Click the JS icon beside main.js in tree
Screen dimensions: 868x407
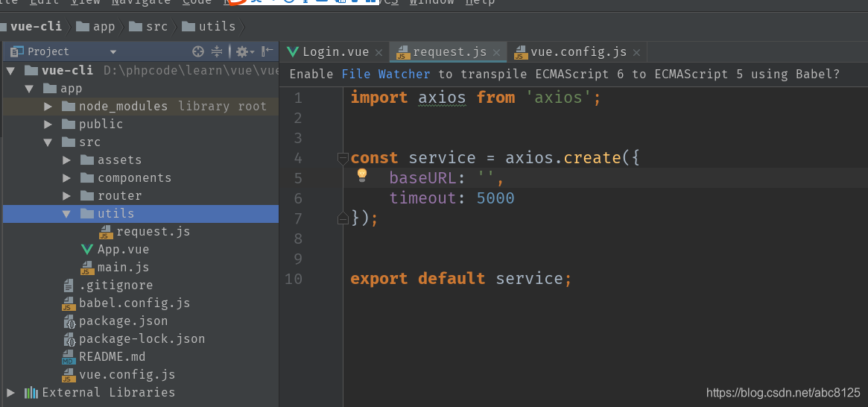87,268
